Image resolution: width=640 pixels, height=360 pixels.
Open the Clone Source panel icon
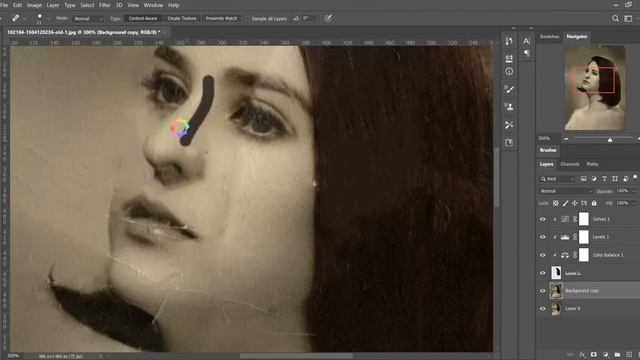click(509, 107)
